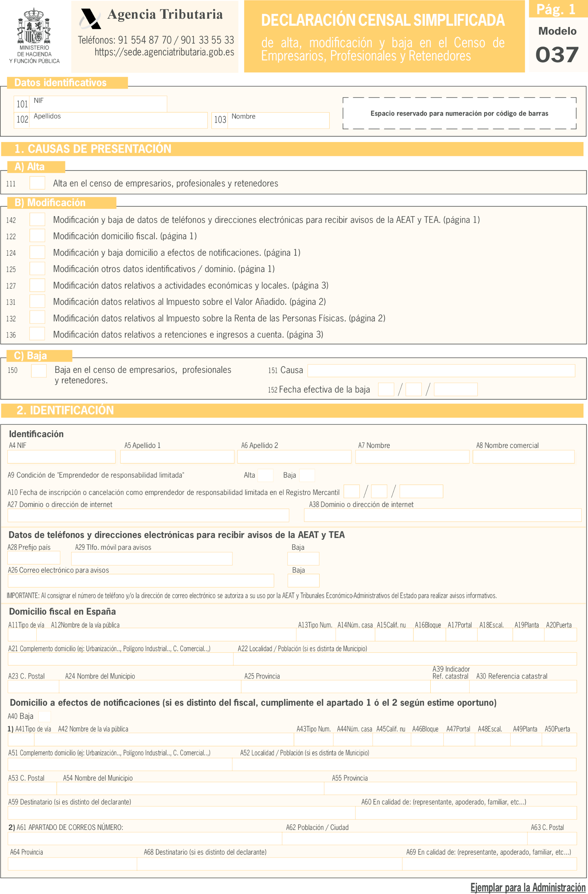Image resolution: width=588 pixels, height=894 pixels.
Task: Click the A7 Nombre field
Action: click(412, 457)
